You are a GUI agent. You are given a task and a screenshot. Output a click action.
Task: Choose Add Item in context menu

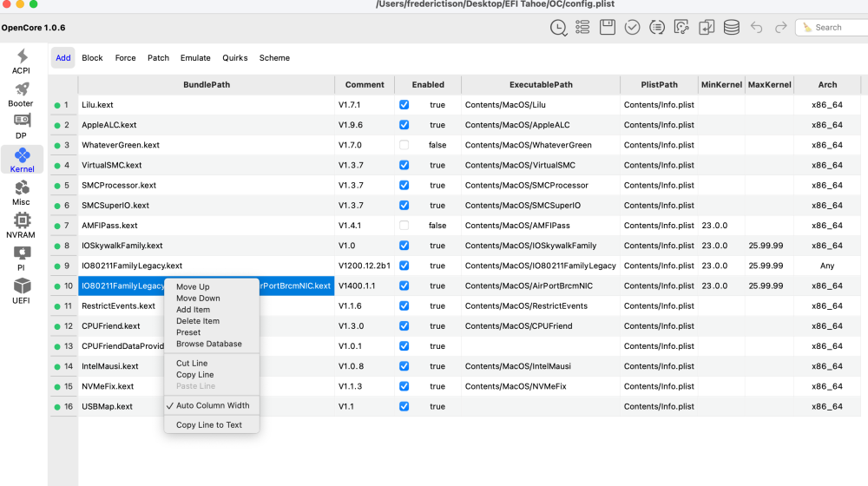click(x=212, y=310)
